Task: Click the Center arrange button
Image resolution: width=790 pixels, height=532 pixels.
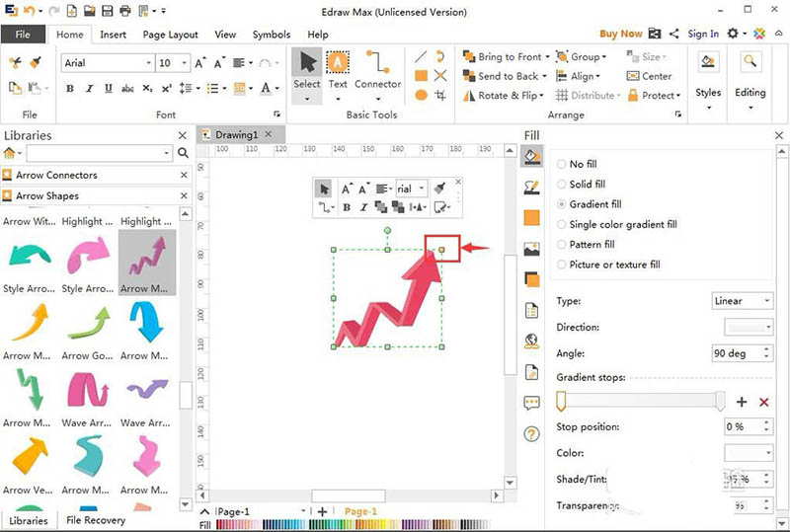Action: pyautogui.click(x=649, y=76)
